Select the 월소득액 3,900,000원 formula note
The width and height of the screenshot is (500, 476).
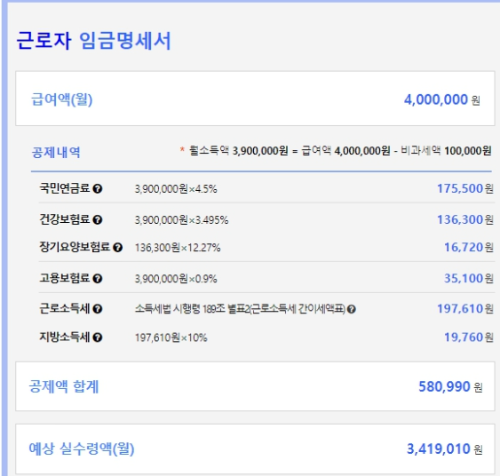[x=335, y=151]
